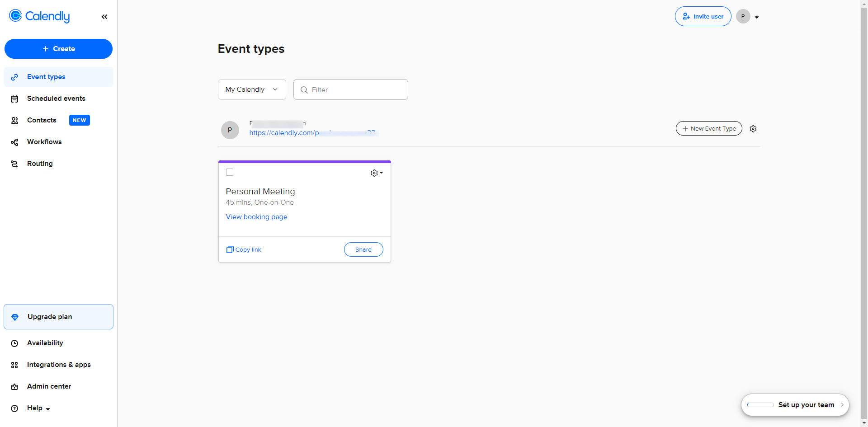This screenshot has width=868, height=427.
Task: Click the Help question mark icon
Action: (x=14, y=408)
